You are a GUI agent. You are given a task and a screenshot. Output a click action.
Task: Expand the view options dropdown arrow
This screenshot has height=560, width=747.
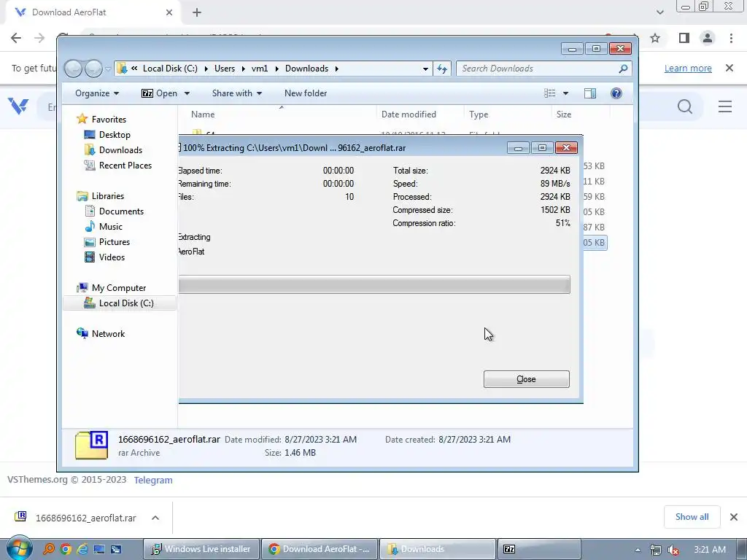coord(565,93)
